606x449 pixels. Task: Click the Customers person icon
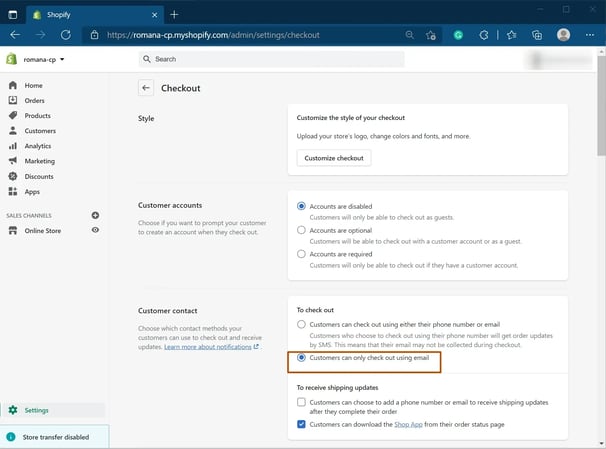13,131
